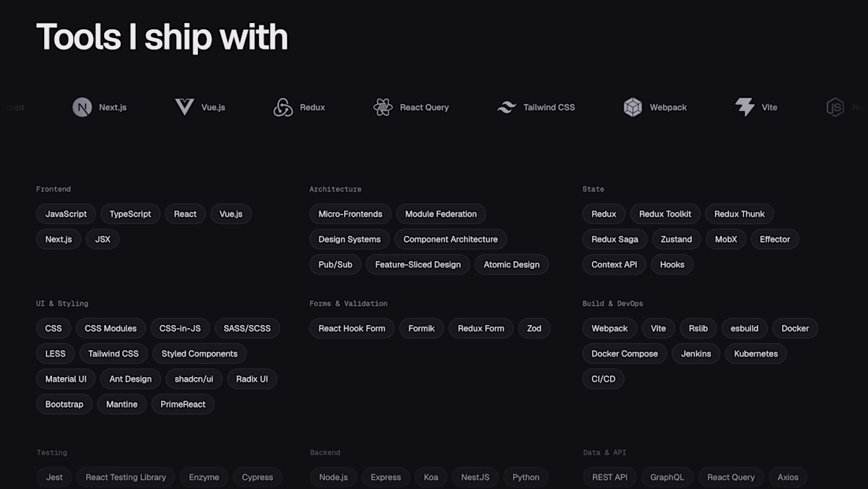The width and height of the screenshot is (868, 489).
Task: Select the Atomic Design tag
Action: coord(511,265)
